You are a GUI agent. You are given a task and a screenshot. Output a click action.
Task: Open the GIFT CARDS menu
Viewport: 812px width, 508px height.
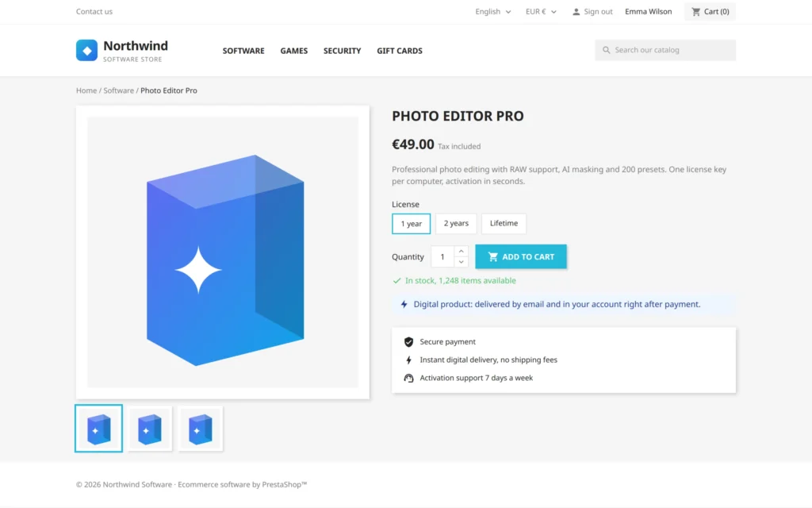[x=400, y=51]
